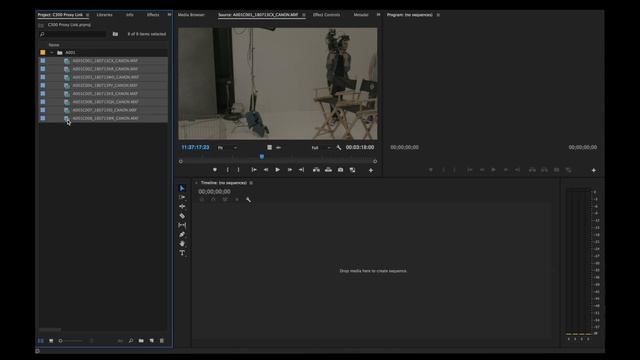Switch Project panel to list view
This screenshot has width=640, height=360.
click(x=41, y=340)
